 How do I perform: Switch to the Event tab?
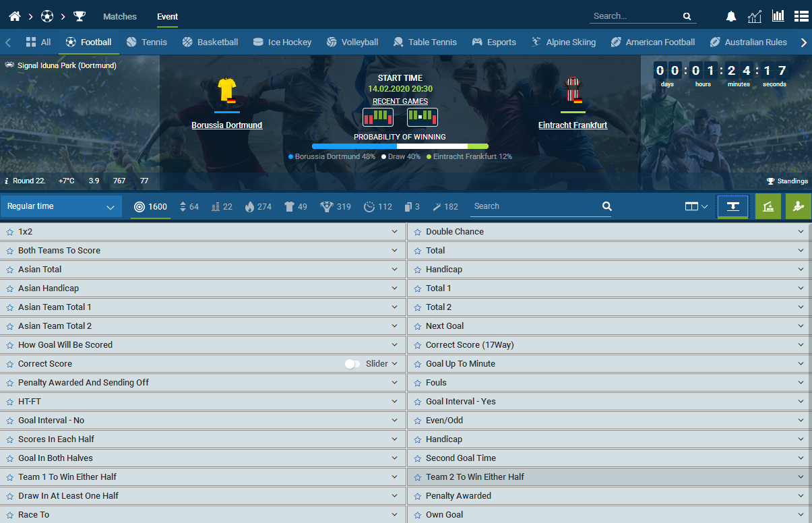coord(167,16)
